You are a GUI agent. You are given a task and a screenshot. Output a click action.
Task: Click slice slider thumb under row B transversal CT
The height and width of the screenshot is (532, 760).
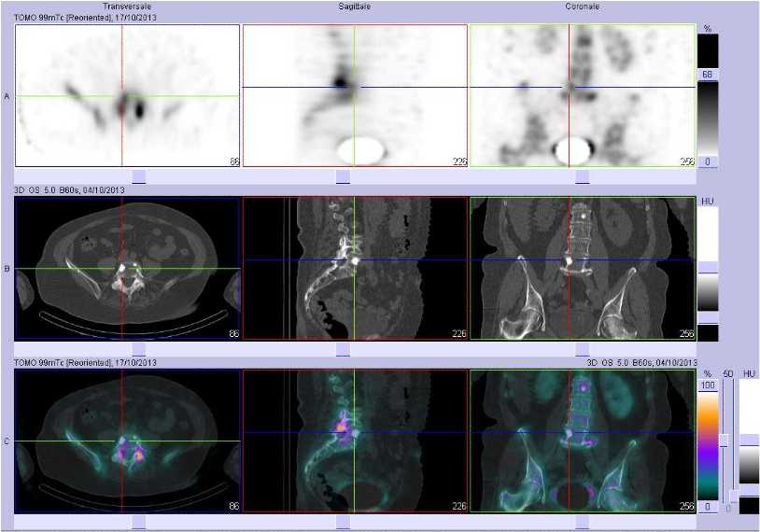point(138,349)
